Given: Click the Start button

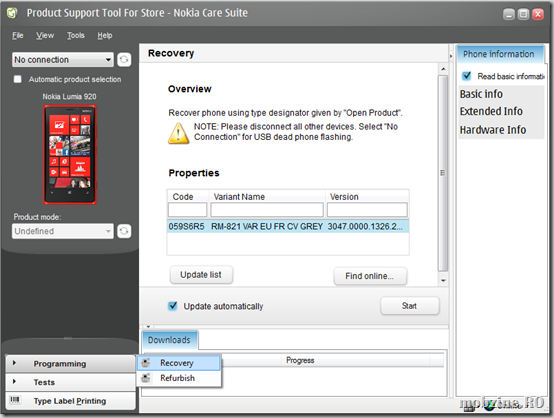Looking at the screenshot, I should (409, 306).
